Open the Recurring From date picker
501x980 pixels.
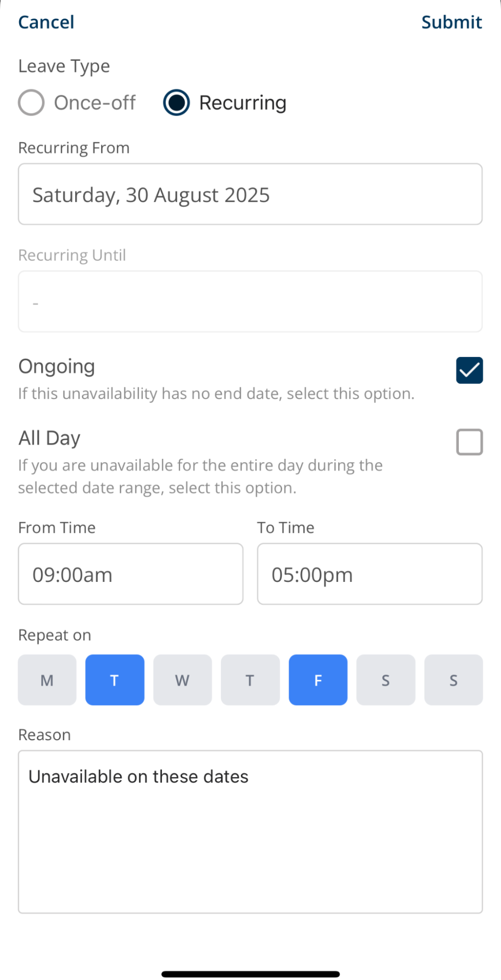tap(250, 195)
